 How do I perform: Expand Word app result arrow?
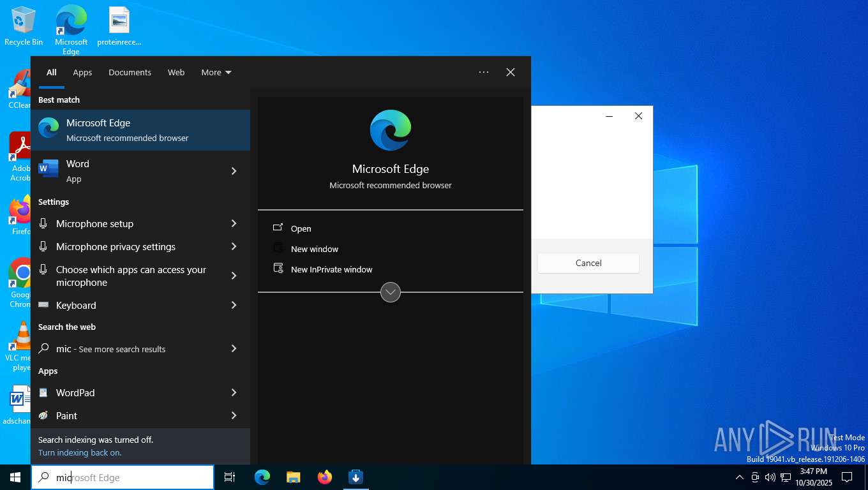coord(234,171)
